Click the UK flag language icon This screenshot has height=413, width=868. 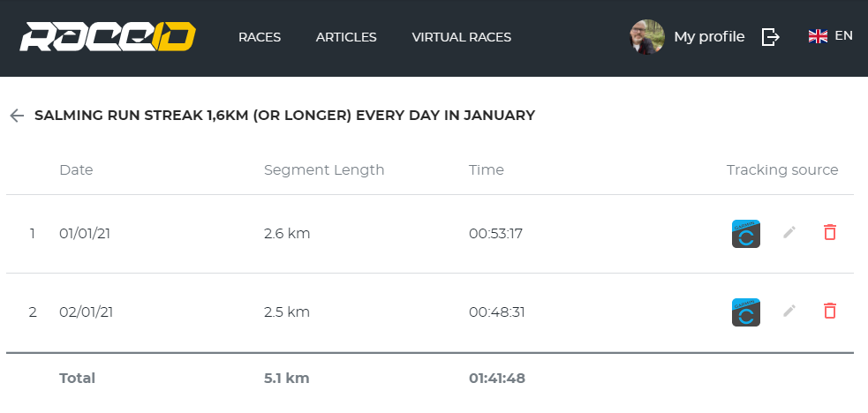pos(818,36)
